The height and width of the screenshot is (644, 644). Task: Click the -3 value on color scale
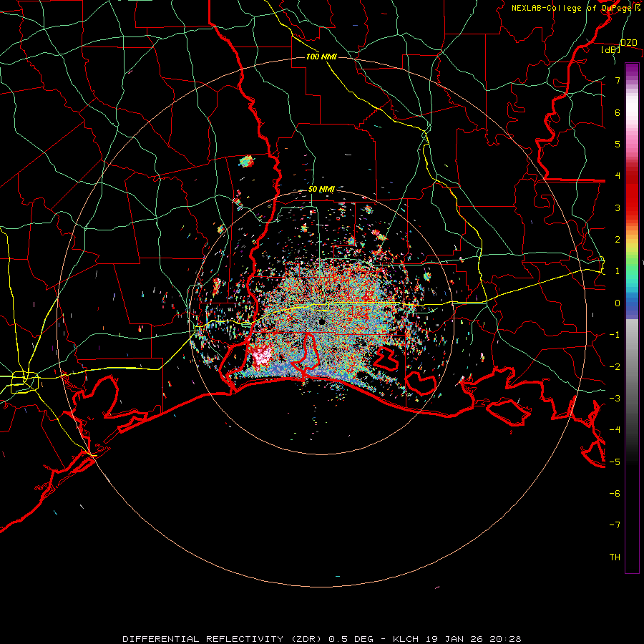tap(615, 399)
